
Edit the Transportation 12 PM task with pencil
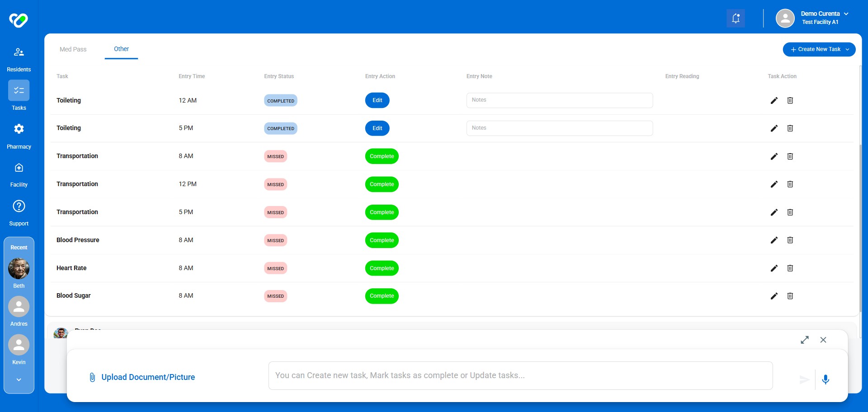[x=774, y=184]
